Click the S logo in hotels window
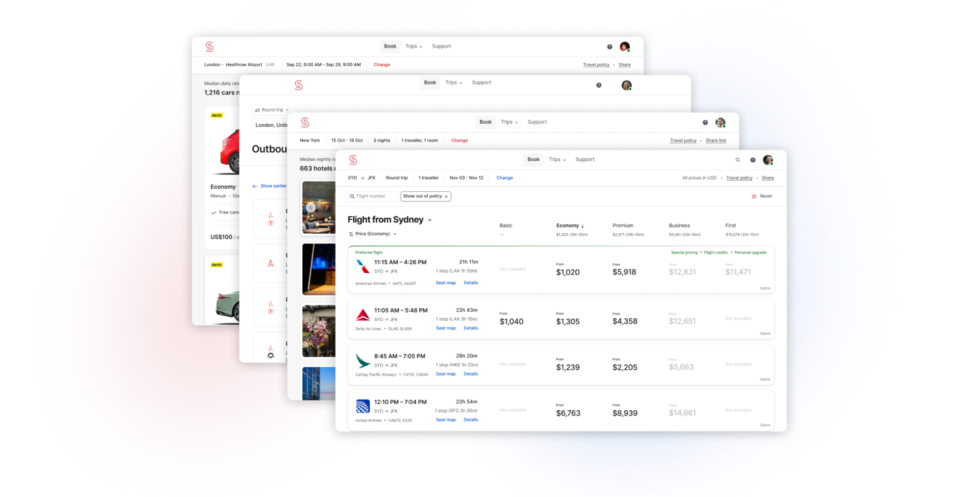 coord(305,123)
